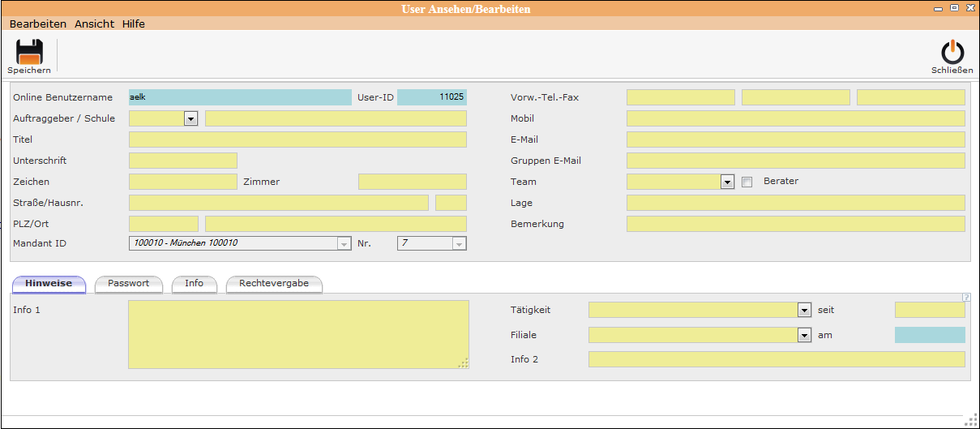
Task: Focus the Mobil input field
Action: click(x=796, y=118)
